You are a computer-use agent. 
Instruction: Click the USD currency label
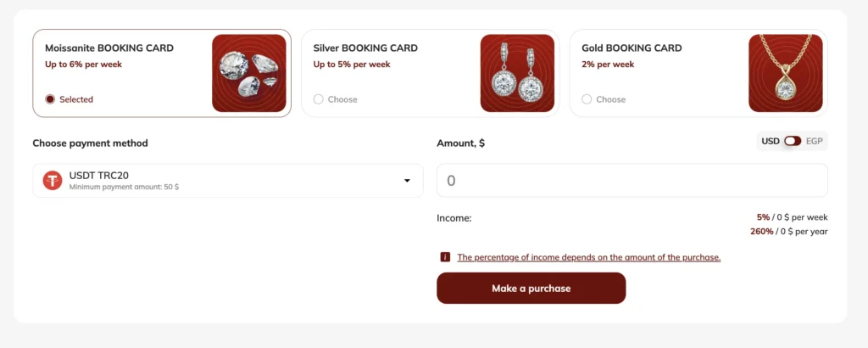(770, 141)
